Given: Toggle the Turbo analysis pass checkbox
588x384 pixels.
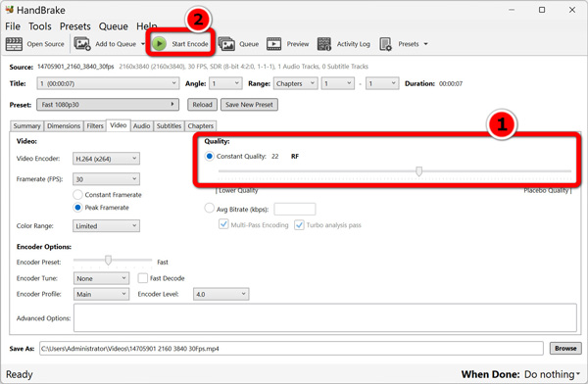Looking at the screenshot, I should click(299, 225).
